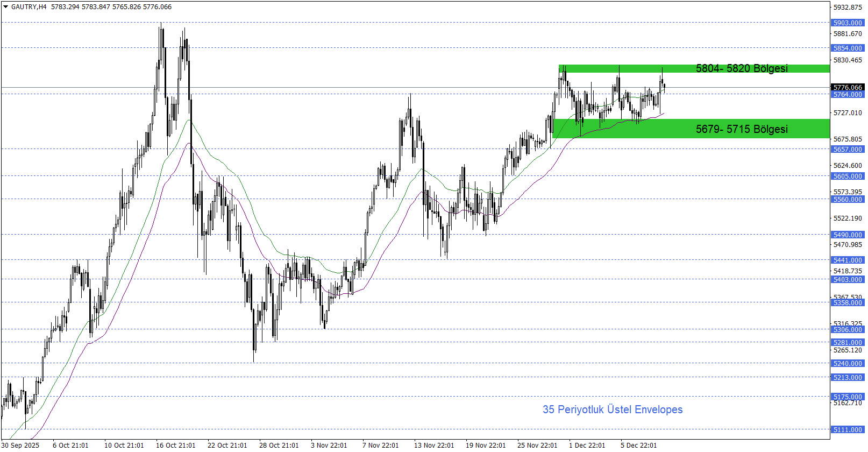868x452 pixels.
Task: Select the '5679- 5715 Bölgesi' text label
Action: (741, 129)
